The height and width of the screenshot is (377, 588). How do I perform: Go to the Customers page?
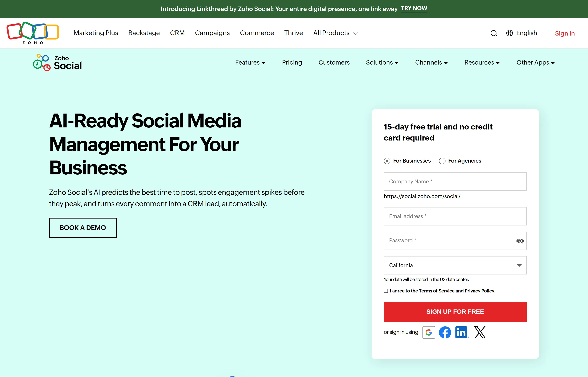click(x=334, y=62)
